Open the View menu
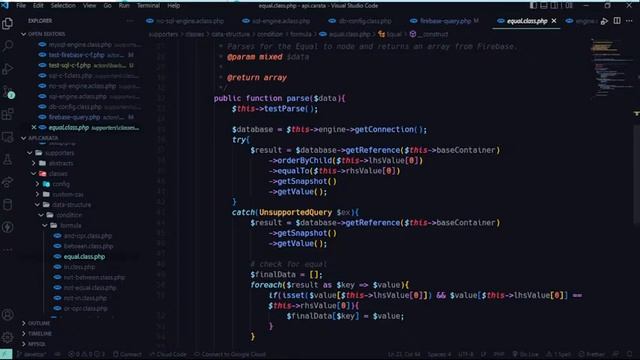The height and width of the screenshot is (360, 640). pos(89,6)
